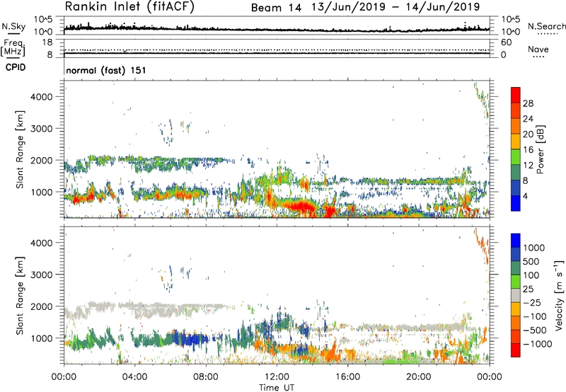
Task: Click the 'Slant Range [km]' label of the velocity panel
Action: [x=20, y=295]
